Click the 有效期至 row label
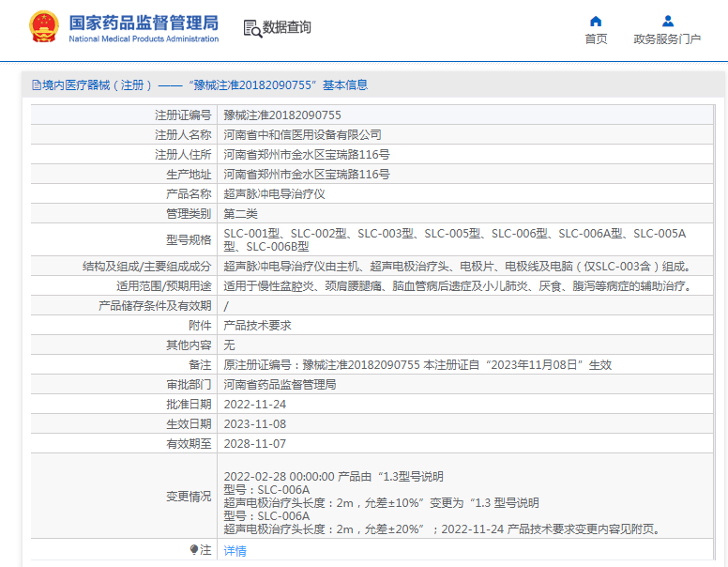728x567 pixels. click(189, 444)
